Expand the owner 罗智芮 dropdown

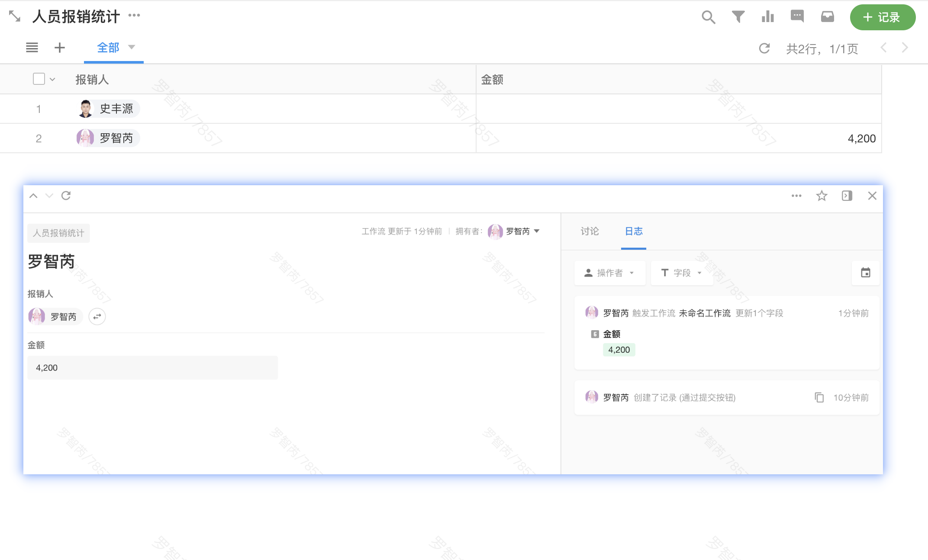(x=537, y=231)
